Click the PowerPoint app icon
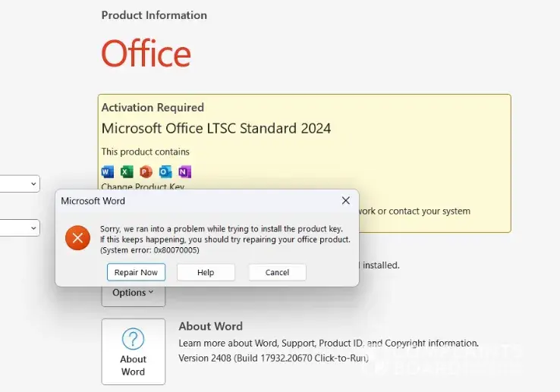Image resolution: width=560 pixels, height=392 pixels. (x=146, y=171)
